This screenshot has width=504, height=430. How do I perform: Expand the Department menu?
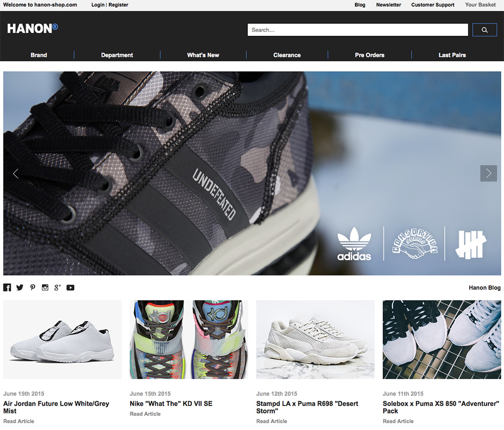click(x=117, y=55)
